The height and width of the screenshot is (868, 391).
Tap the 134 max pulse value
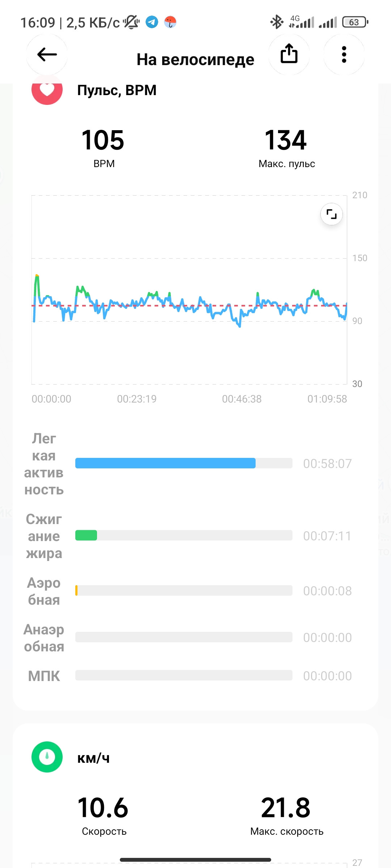coord(286,140)
